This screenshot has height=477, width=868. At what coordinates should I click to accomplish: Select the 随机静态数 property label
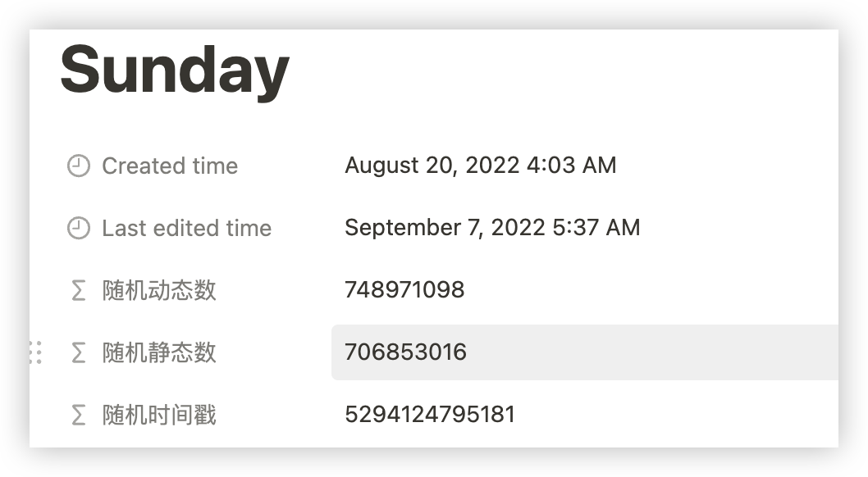click(159, 352)
